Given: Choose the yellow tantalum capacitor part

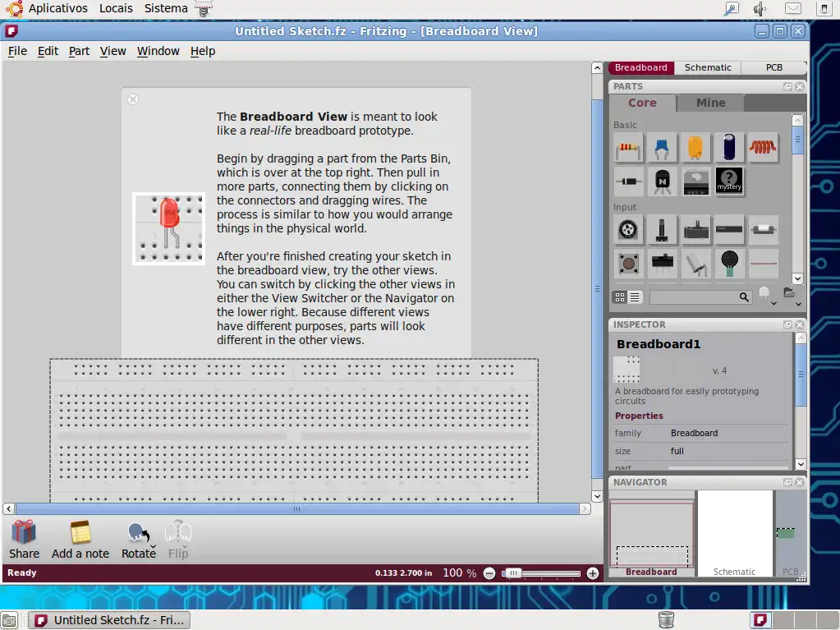Looking at the screenshot, I should point(695,148).
